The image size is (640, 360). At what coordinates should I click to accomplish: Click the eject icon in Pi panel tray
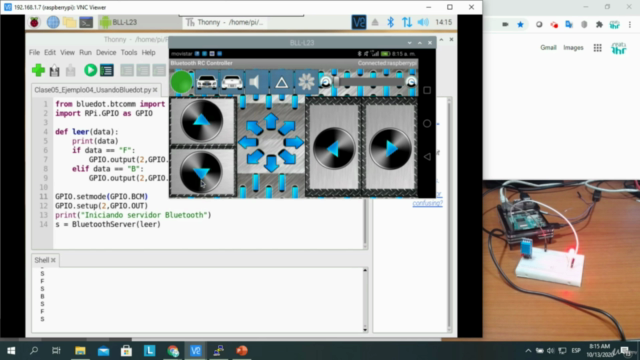(375, 22)
